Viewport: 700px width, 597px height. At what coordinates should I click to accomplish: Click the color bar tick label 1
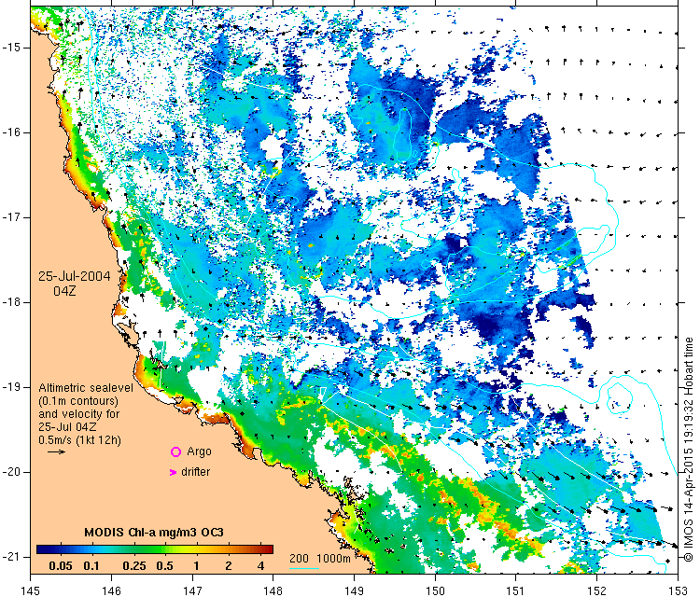coord(196,566)
